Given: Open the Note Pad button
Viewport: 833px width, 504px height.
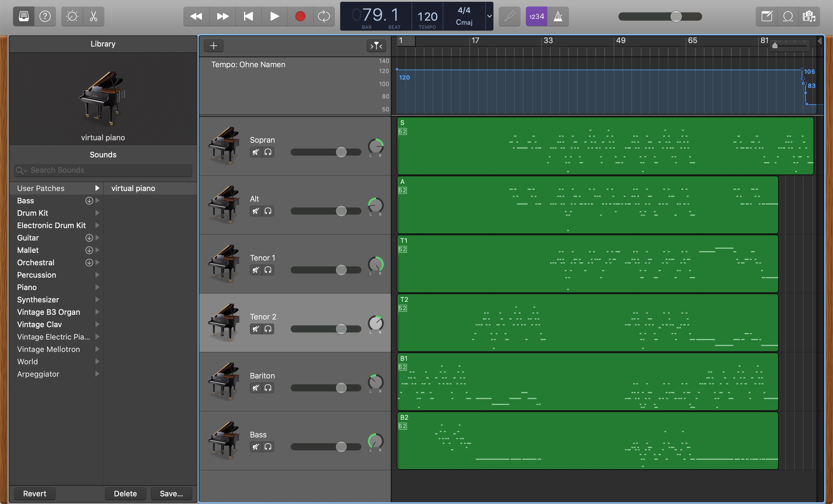Looking at the screenshot, I should (x=767, y=16).
